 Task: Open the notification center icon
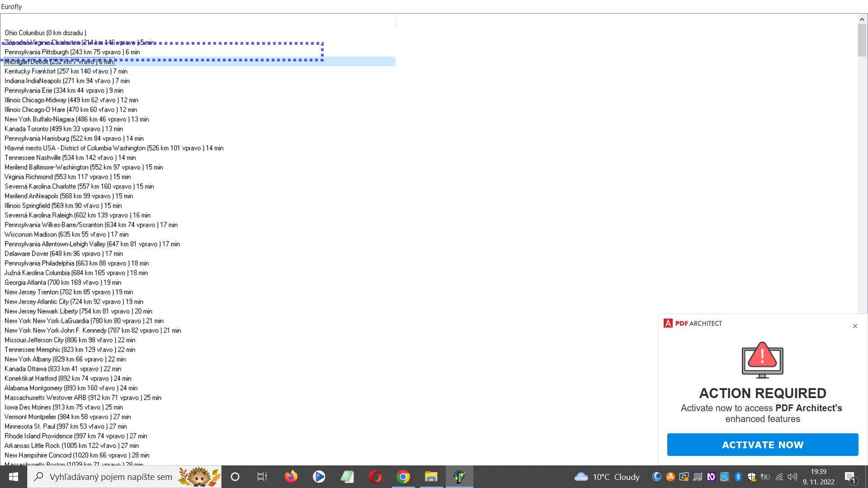850,477
